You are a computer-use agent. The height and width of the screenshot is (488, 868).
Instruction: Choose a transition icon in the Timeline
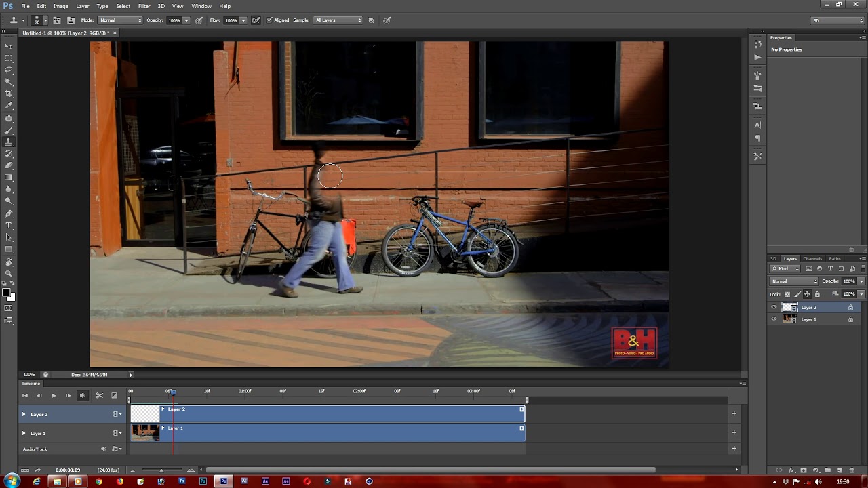[114, 395]
